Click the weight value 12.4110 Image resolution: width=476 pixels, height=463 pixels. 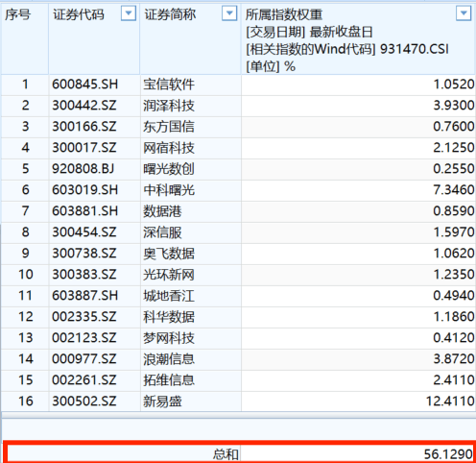pos(450,402)
